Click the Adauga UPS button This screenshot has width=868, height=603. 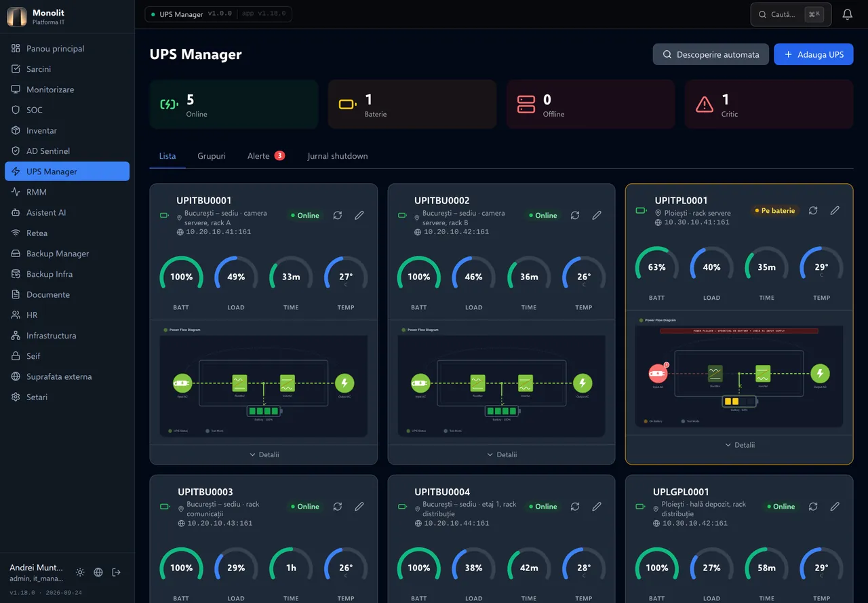[x=814, y=54]
